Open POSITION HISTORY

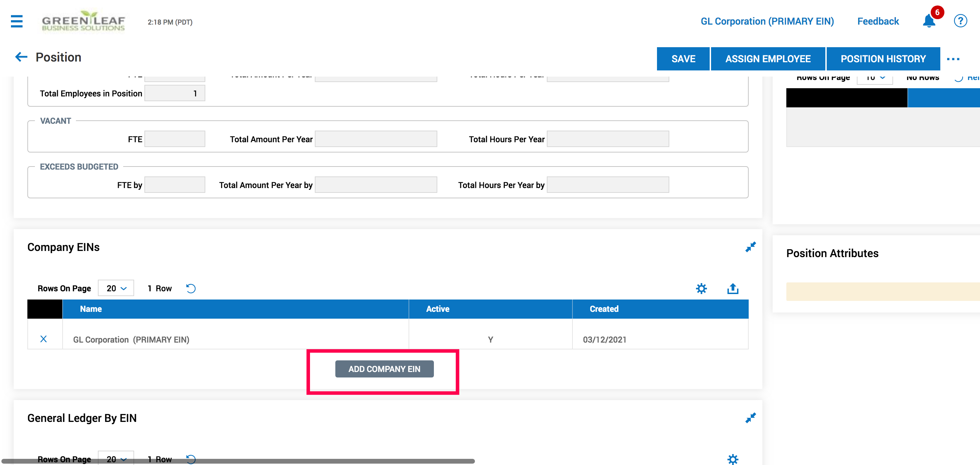[x=883, y=59]
